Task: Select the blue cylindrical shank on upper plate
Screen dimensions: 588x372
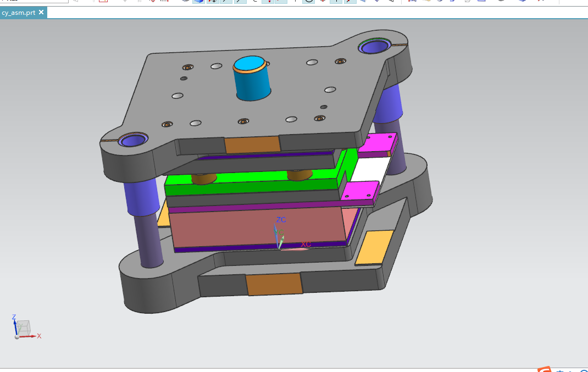Action: [x=252, y=78]
